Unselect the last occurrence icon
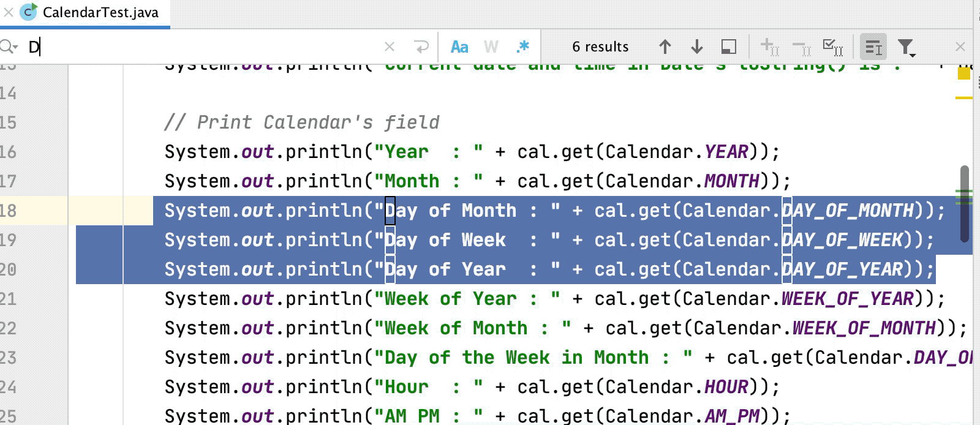The width and height of the screenshot is (980, 425). pyautogui.click(x=801, y=47)
